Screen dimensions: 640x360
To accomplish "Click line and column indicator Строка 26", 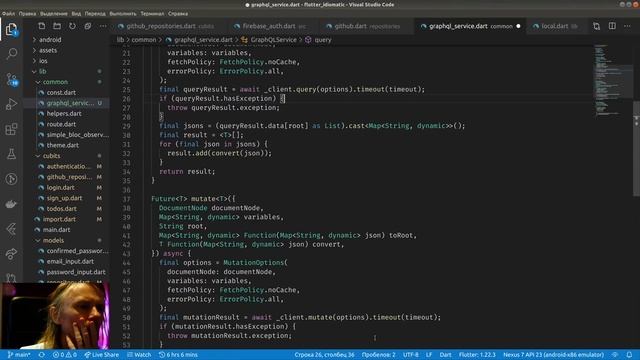I will click(324, 355).
